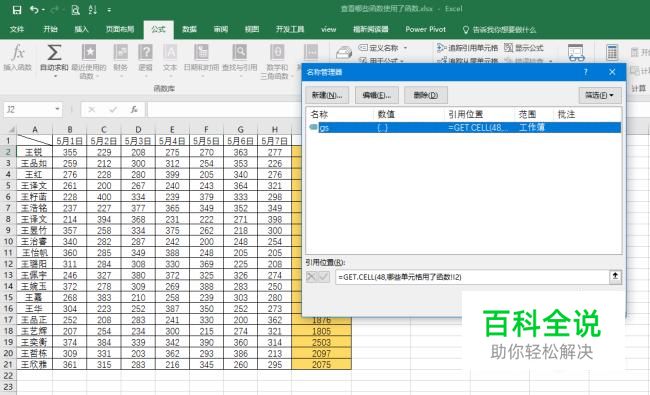Switch to the Insert tab
The width and height of the screenshot is (650, 395).
(81, 29)
